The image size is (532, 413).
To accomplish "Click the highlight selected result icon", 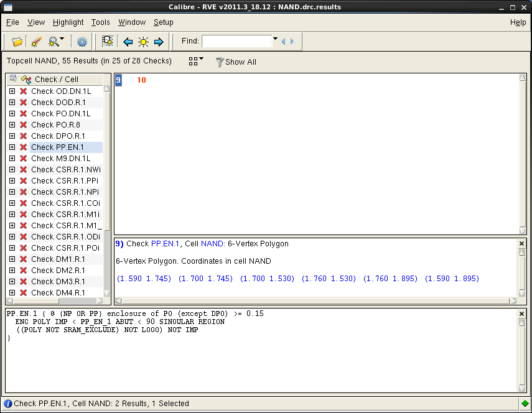I will 108,41.
